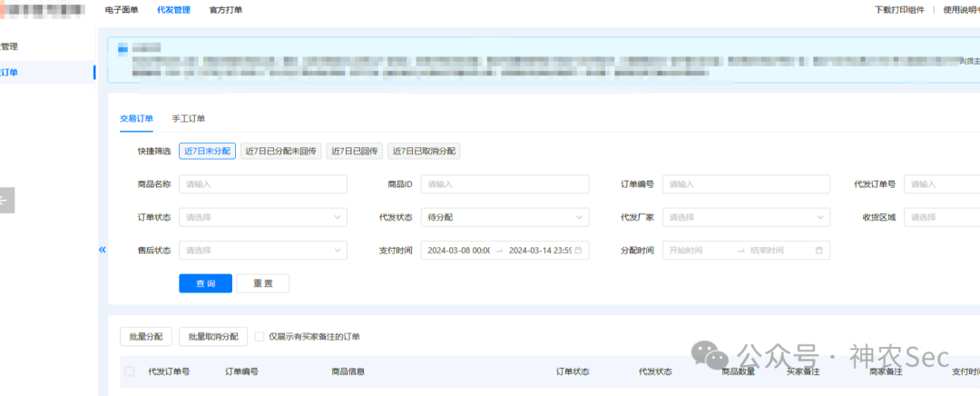Focus 商品名称 input field
This screenshot has width=980, height=396.
point(263,184)
